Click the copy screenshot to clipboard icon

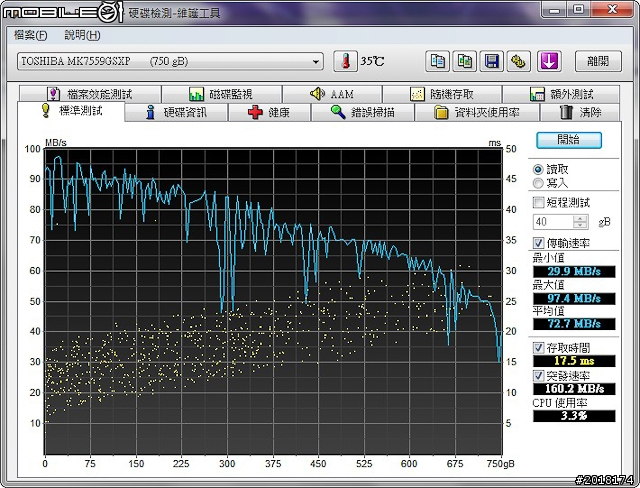point(465,61)
